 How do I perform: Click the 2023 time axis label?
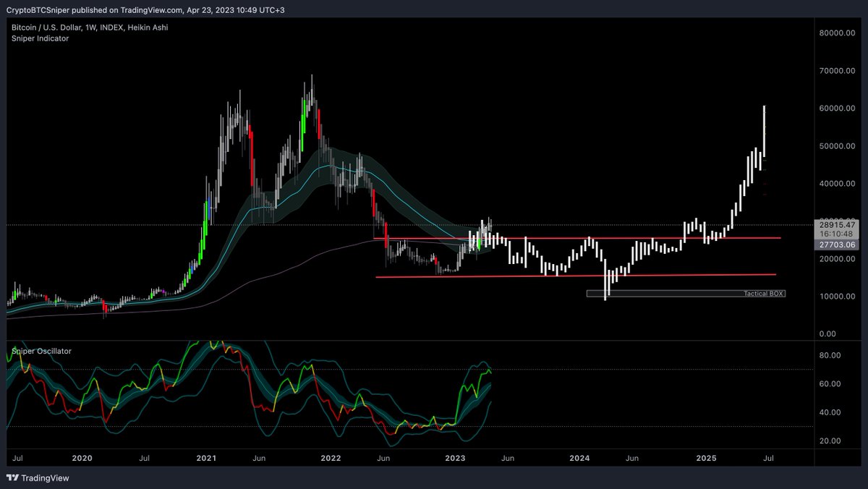(x=455, y=459)
